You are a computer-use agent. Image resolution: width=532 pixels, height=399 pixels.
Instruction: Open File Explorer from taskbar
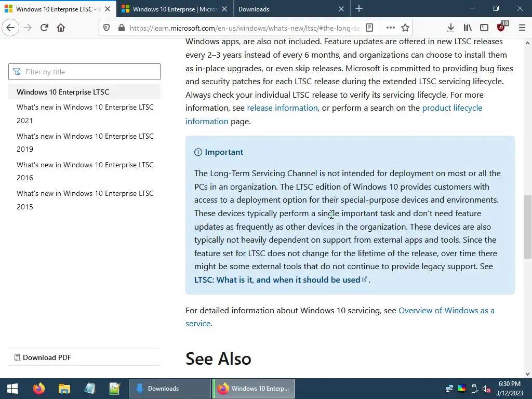(64, 389)
